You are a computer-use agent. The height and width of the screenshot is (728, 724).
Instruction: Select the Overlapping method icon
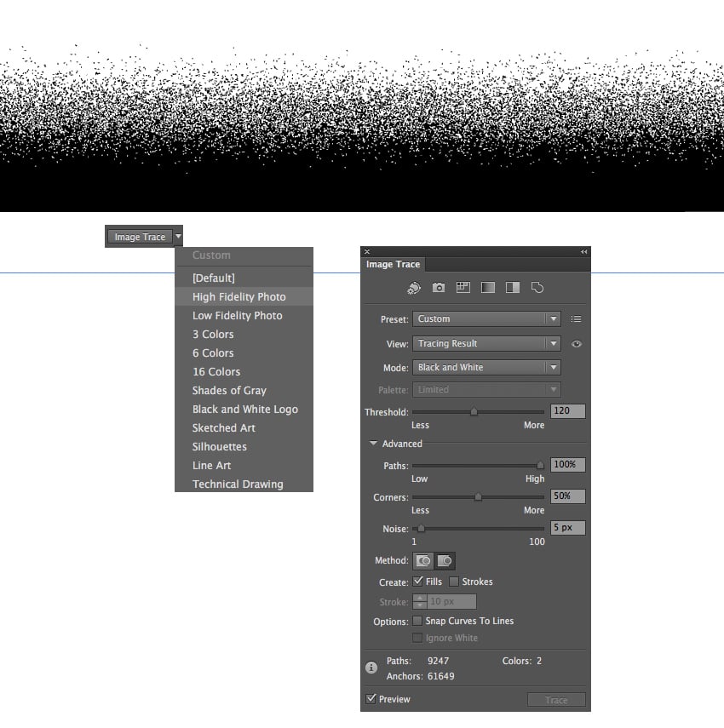(x=445, y=561)
